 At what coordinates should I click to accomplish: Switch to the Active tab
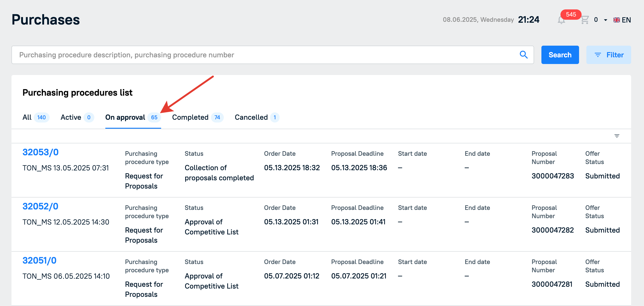77,117
